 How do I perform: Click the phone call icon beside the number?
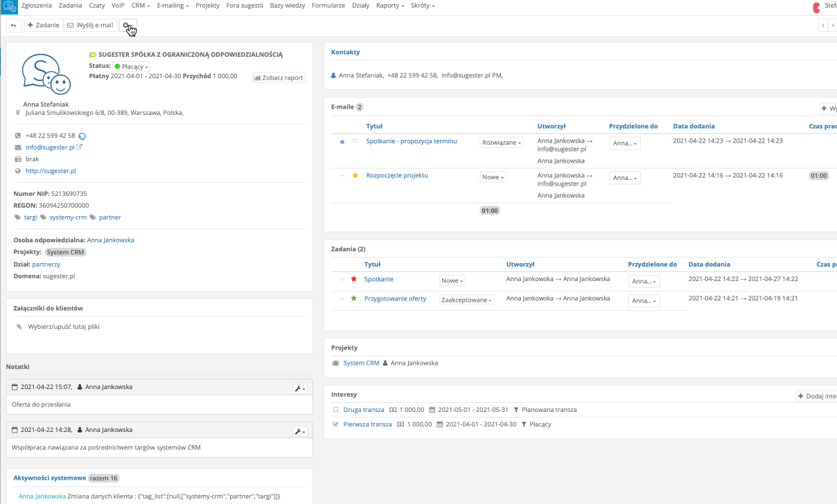click(x=82, y=136)
